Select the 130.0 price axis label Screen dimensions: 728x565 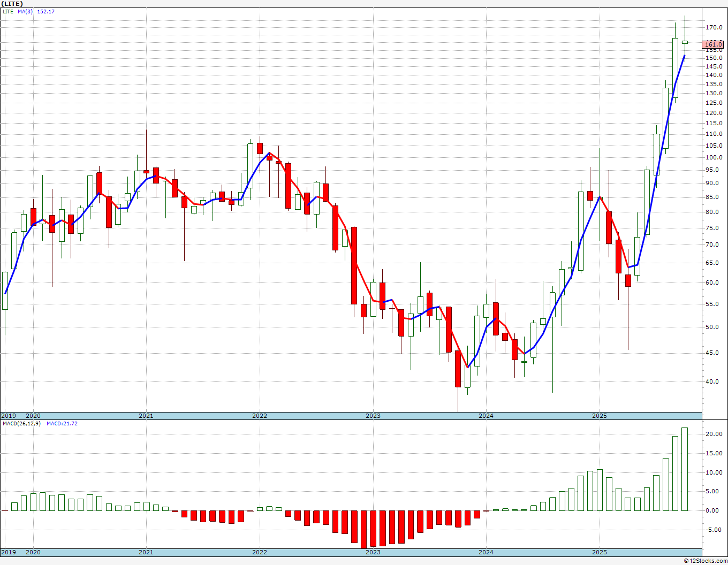[x=714, y=94]
